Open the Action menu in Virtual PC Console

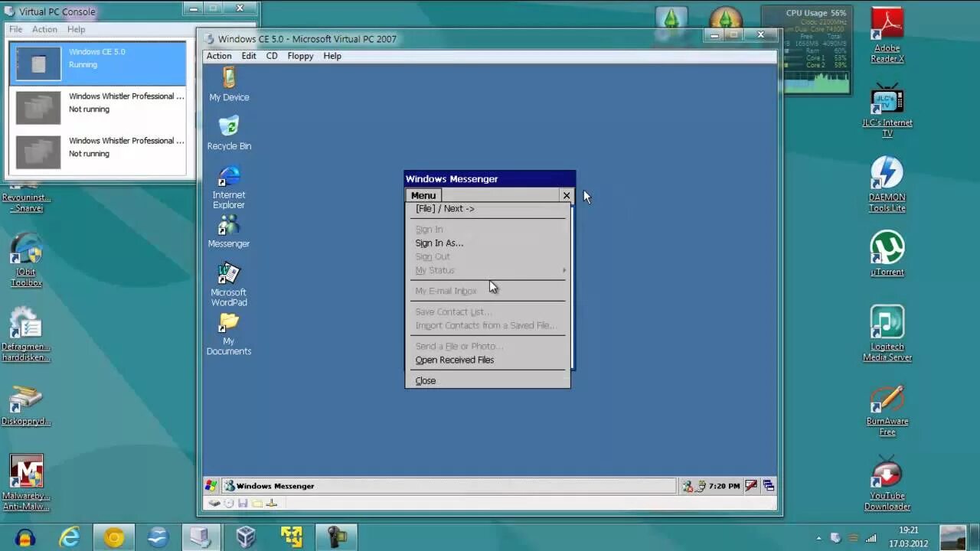tap(44, 29)
